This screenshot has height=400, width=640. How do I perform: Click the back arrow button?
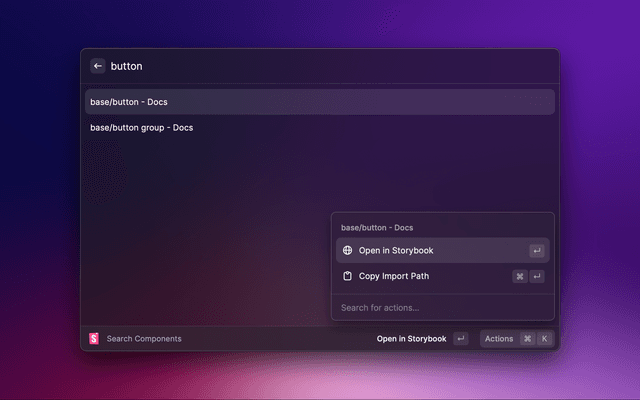pos(98,66)
